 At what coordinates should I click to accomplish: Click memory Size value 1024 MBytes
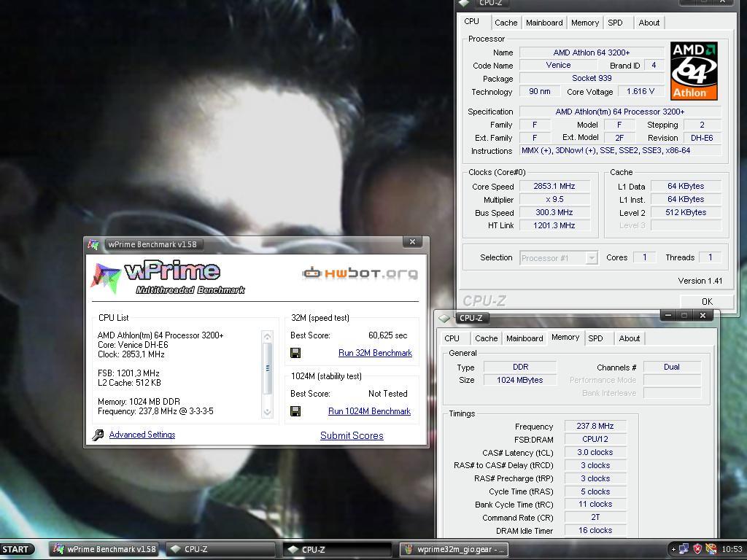(x=519, y=380)
